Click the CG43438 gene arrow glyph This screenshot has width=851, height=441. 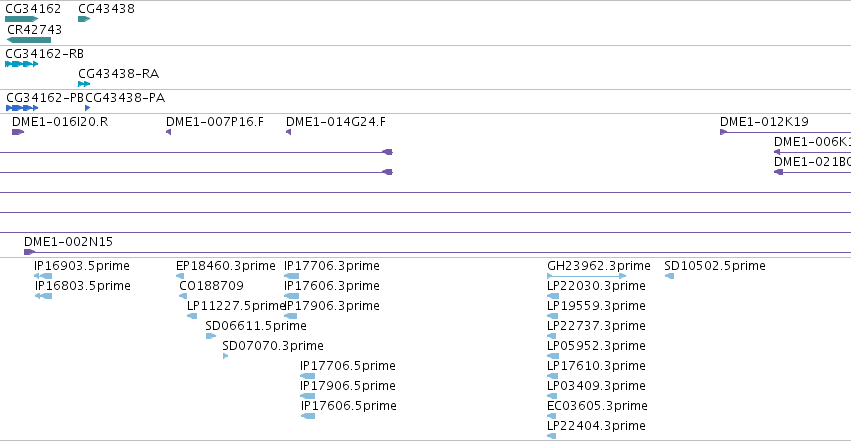tap(84, 19)
